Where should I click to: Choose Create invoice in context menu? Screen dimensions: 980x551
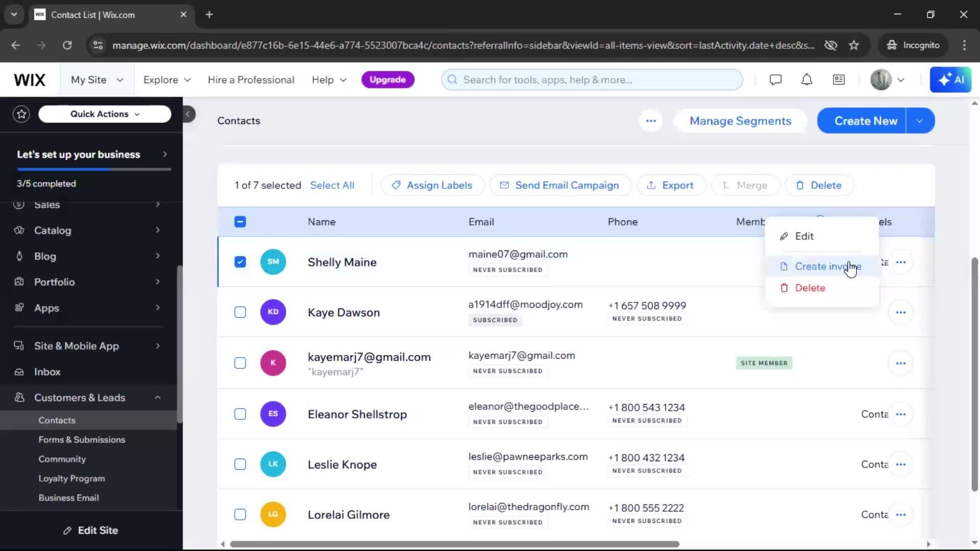point(822,266)
